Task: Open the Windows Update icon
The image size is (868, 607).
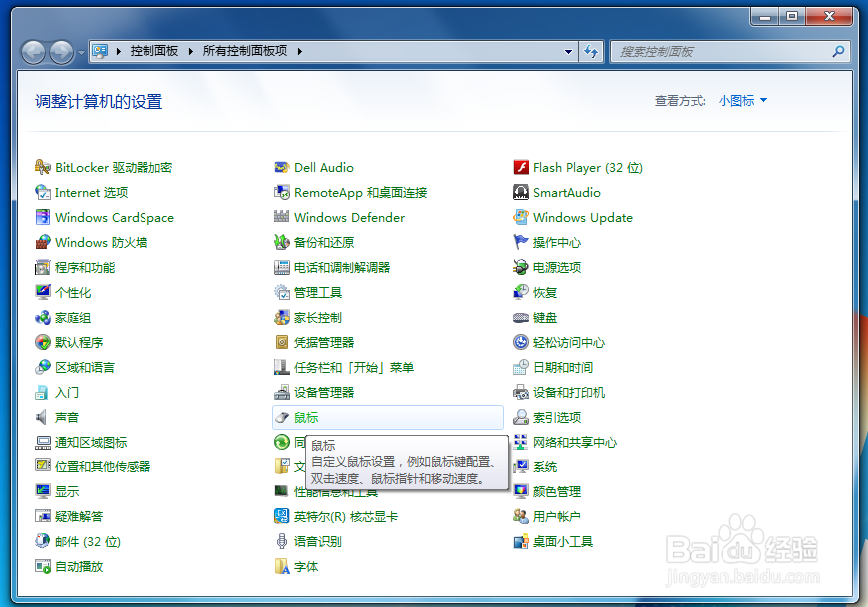Action: [521, 217]
